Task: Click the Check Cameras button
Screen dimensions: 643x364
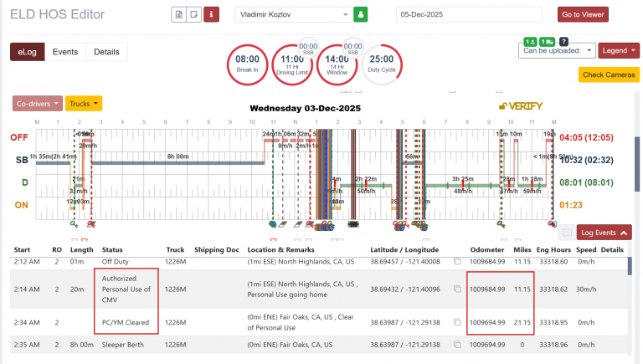Action: coord(609,74)
